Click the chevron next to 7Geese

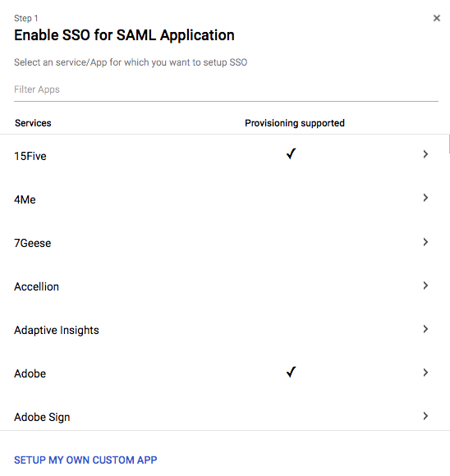coord(425,242)
